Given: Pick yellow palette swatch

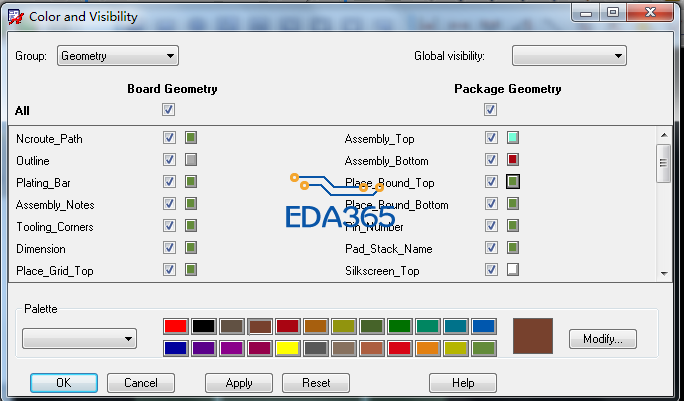Looking at the screenshot, I should (288, 348).
